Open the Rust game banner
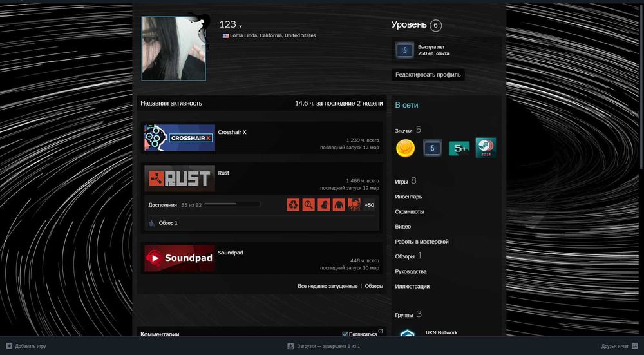The width and height of the screenshot is (644, 355). click(x=180, y=178)
